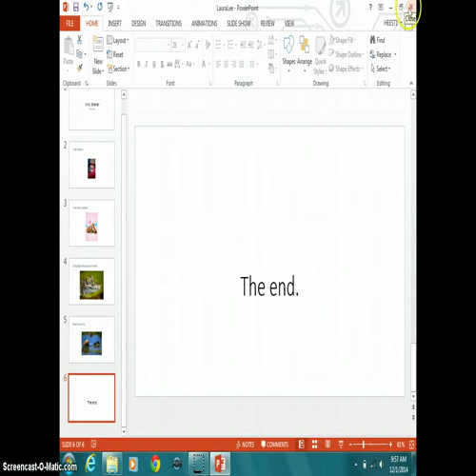Increase font size with the large A
The height and width of the screenshot is (476, 476).
(189, 45)
